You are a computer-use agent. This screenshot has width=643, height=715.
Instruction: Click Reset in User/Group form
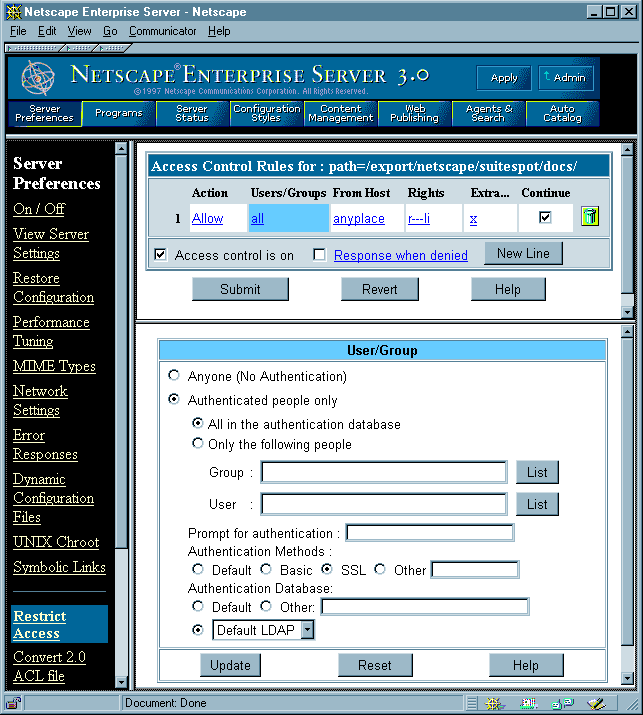[375, 665]
